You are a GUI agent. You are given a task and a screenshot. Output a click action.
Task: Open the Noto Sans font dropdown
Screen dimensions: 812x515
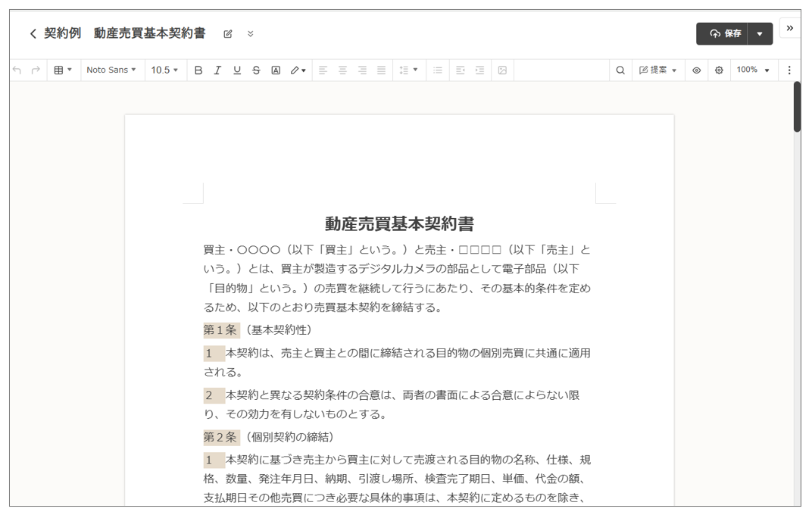click(x=111, y=70)
